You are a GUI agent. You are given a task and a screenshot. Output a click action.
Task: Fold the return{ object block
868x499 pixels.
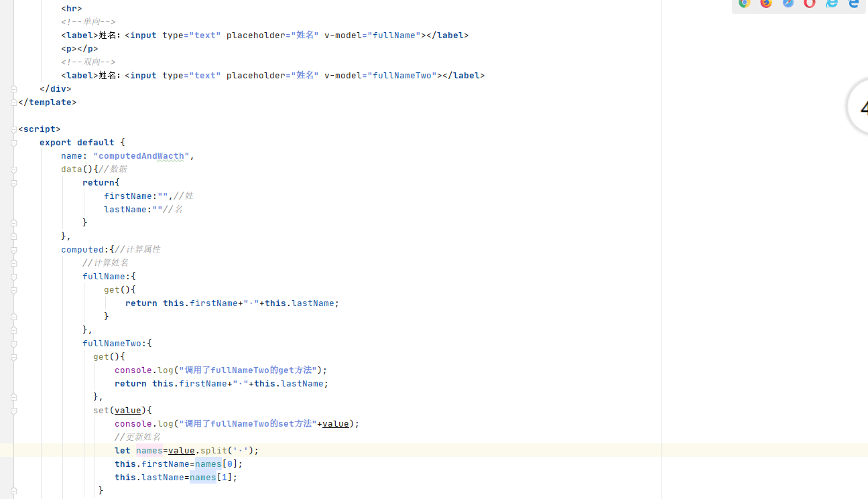pyautogui.click(x=13, y=183)
